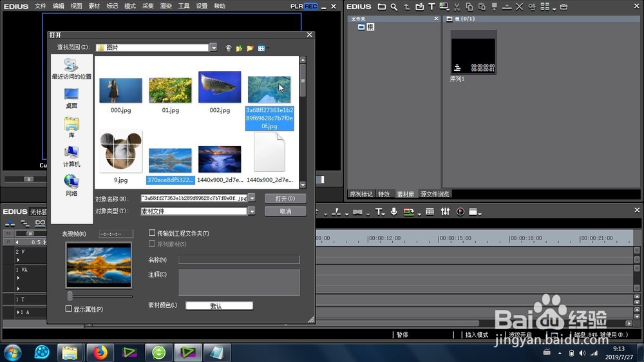Click the 打开(O) button
This screenshot has height=362, width=644.
[285, 198]
